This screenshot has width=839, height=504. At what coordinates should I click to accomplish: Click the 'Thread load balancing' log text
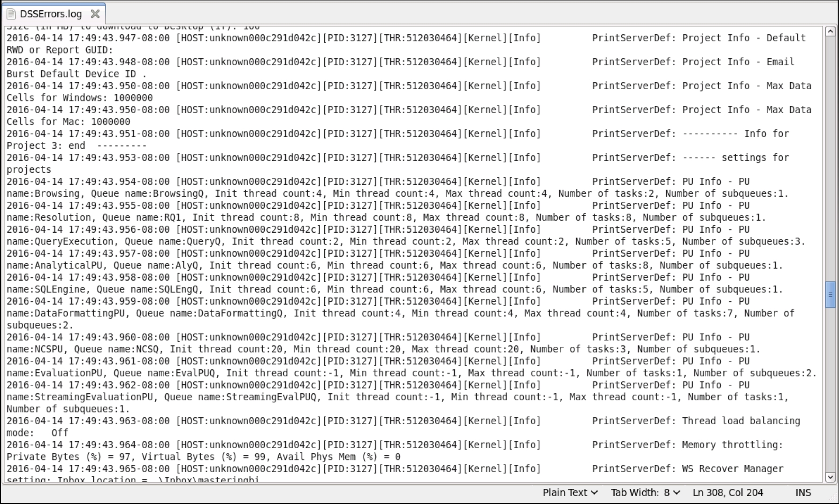[741, 421]
